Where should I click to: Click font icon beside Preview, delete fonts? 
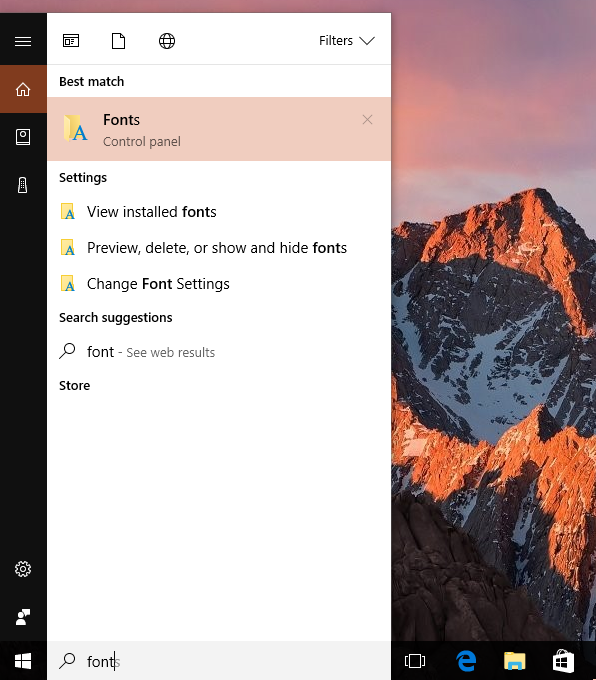tap(68, 248)
